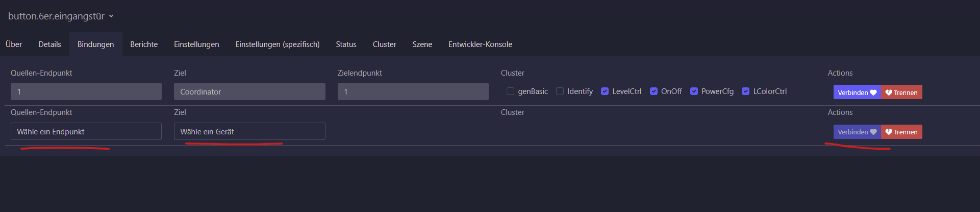980x212 pixels.
Task: Open the Szene tab
Action: (x=422, y=44)
